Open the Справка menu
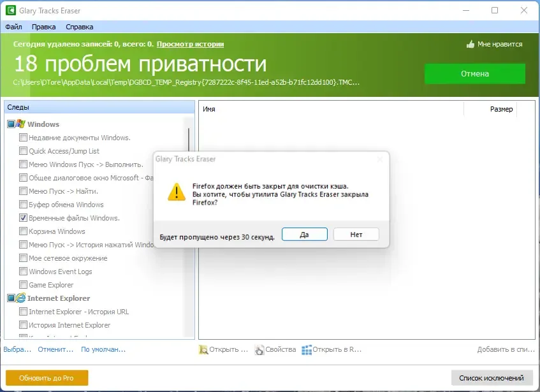Screen dimensions: 540x392 [79, 27]
